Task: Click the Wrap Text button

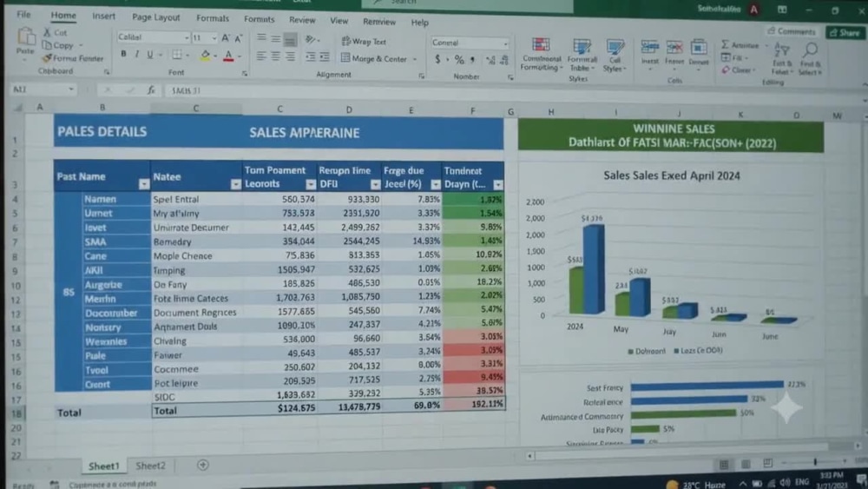Action: 364,42
